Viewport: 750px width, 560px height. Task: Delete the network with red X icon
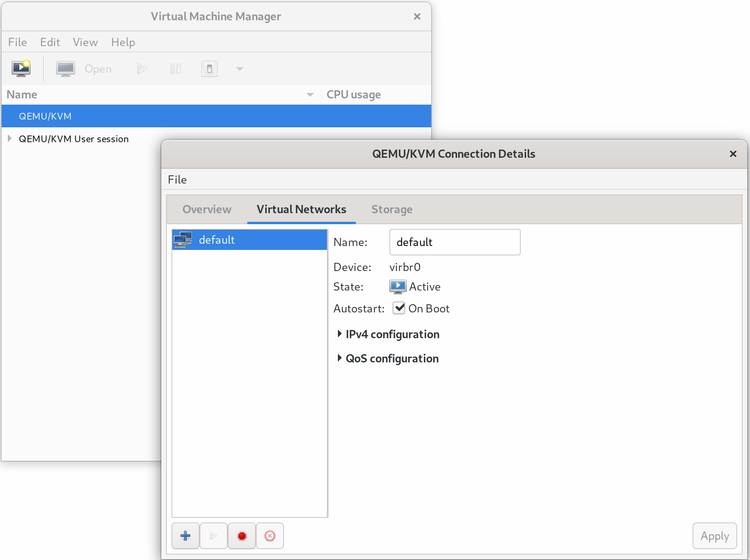[270, 536]
